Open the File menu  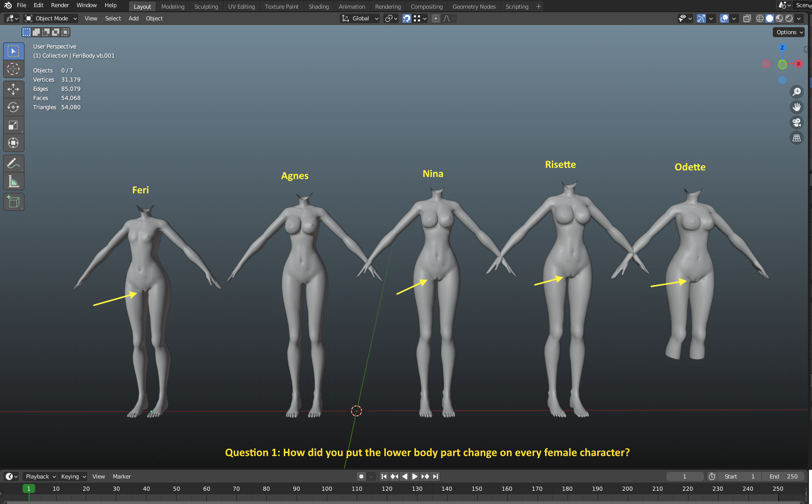(x=21, y=5)
